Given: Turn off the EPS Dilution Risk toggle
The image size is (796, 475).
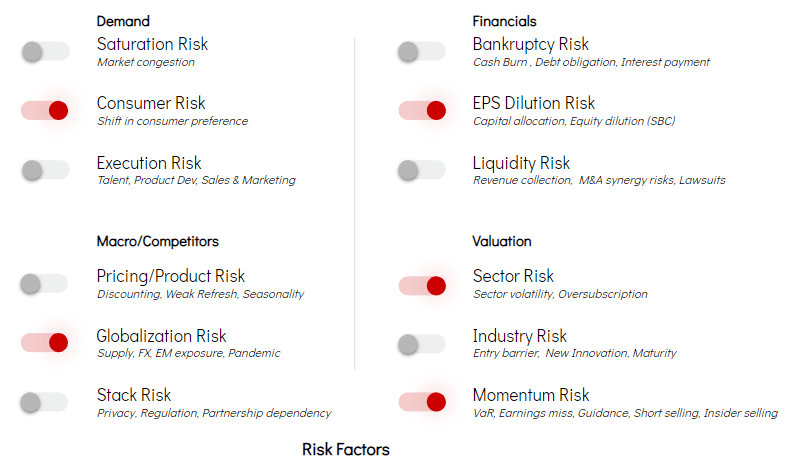Looking at the screenshot, I should point(422,110).
